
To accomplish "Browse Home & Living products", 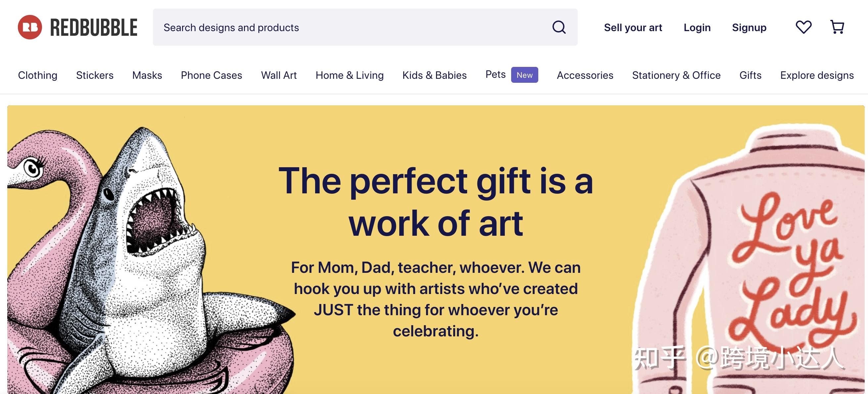I will (x=350, y=75).
